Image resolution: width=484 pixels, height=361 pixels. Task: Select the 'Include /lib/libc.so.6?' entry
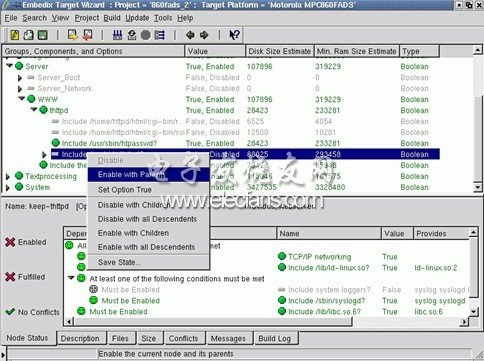click(x=324, y=312)
